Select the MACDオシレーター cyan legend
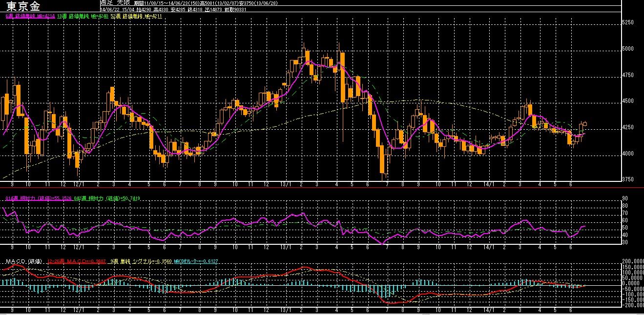The width and height of the screenshot is (644, 315). point(196,261)
